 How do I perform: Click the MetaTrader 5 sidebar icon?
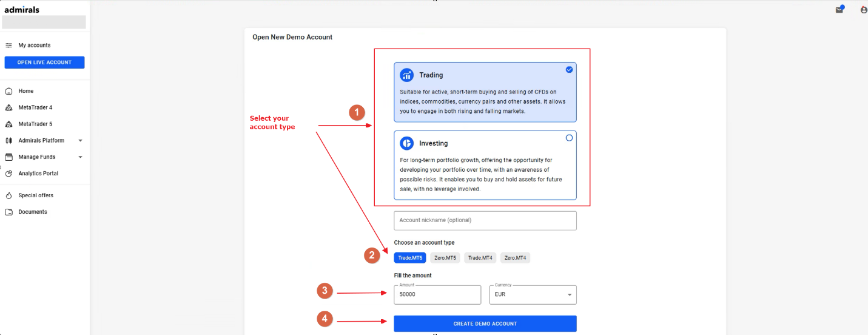(8, 124)
